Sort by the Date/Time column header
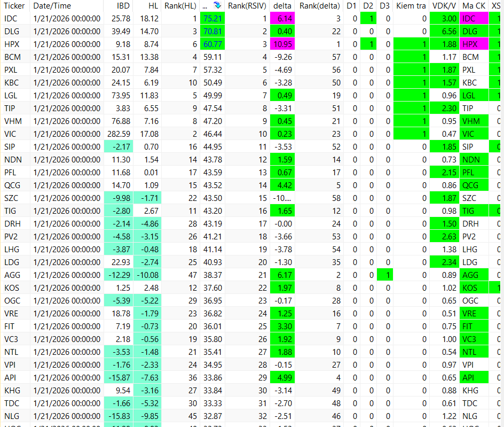The width and height of the screenshot is (504, 427). click(52, 6)
